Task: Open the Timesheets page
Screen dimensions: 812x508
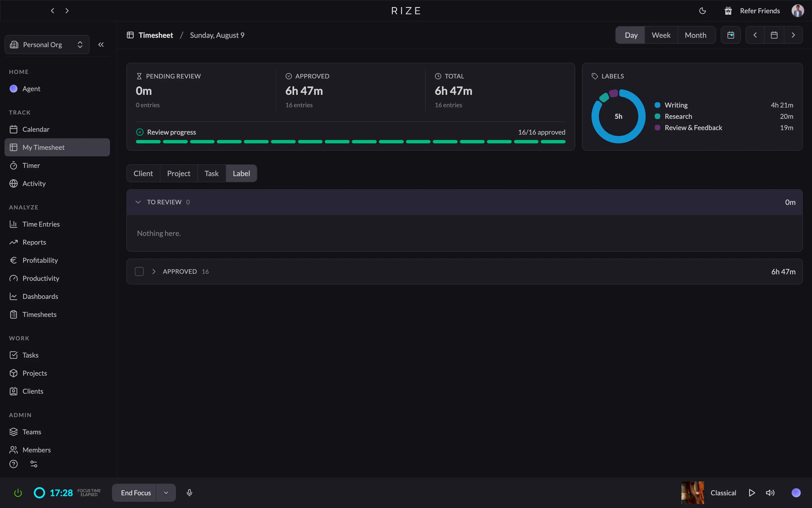Action: (57, 314)
